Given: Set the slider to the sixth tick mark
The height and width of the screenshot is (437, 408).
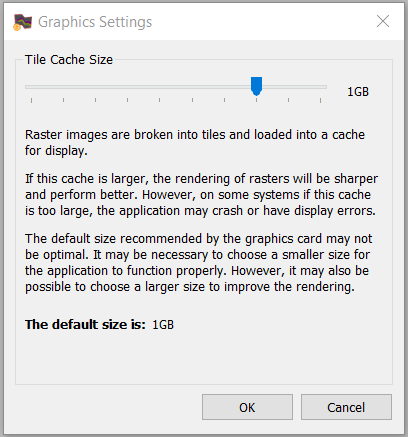Looking at the screenshot, I should pos(192,100).
